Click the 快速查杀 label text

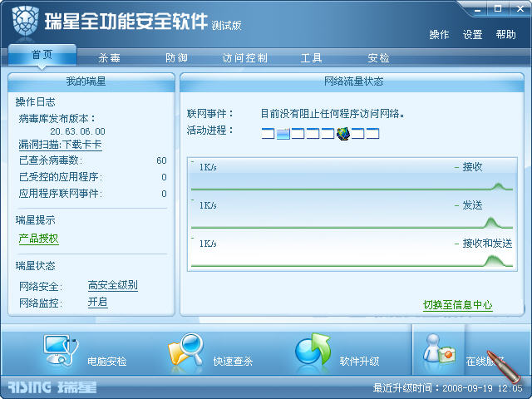pos(233,362)
